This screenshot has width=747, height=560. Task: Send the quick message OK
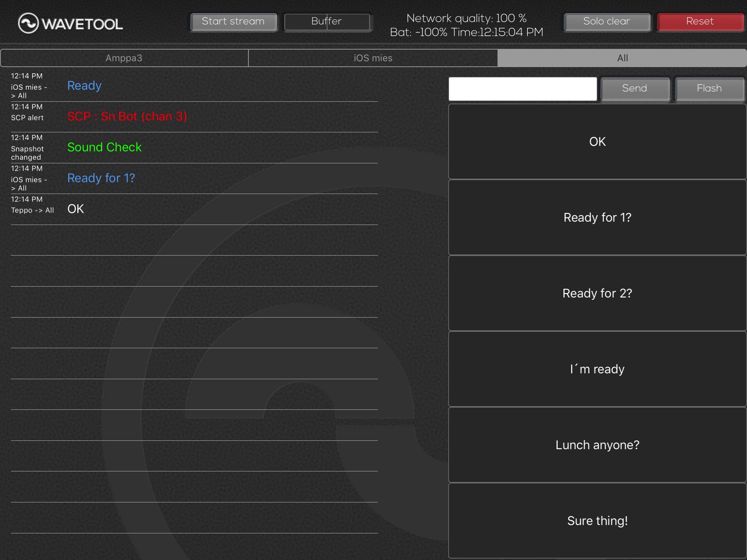click(x=597, y=141)
